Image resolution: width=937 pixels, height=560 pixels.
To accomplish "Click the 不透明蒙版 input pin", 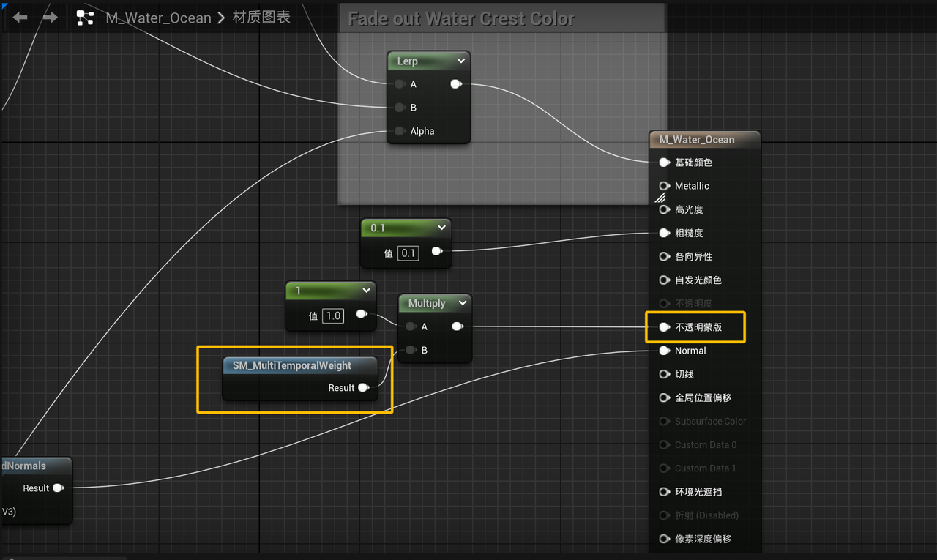I will (x=664, y=327).
